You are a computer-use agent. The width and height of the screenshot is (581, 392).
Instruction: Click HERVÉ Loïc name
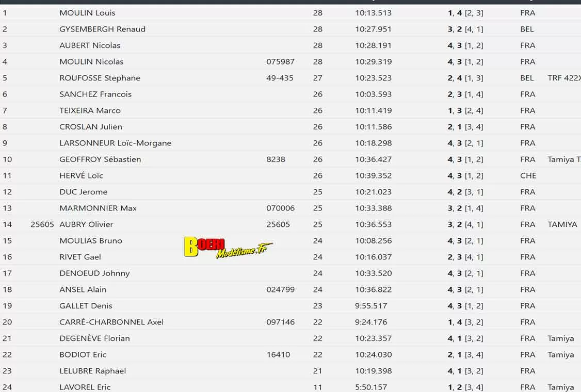click(81, 175)
